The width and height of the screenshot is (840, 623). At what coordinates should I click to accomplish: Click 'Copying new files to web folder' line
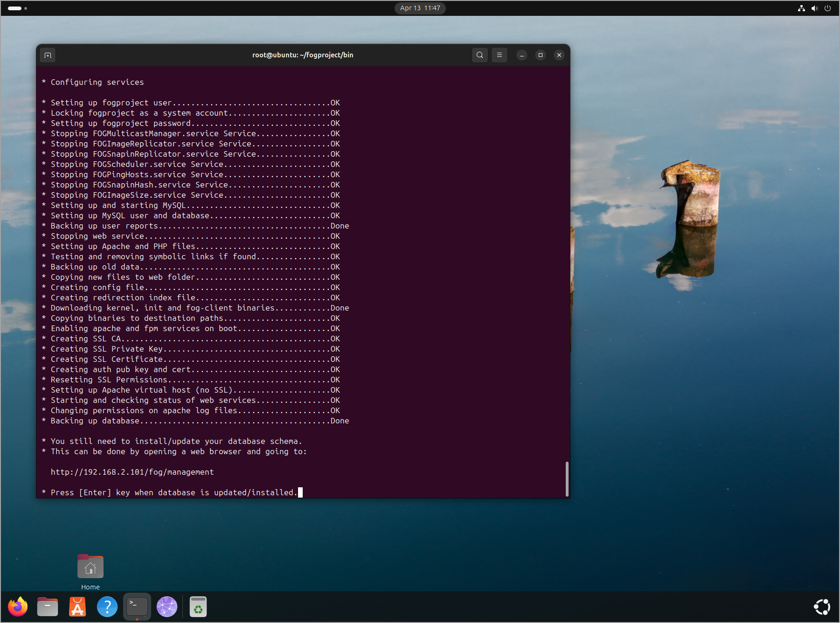pyautogui.click(x=191, y=277)
